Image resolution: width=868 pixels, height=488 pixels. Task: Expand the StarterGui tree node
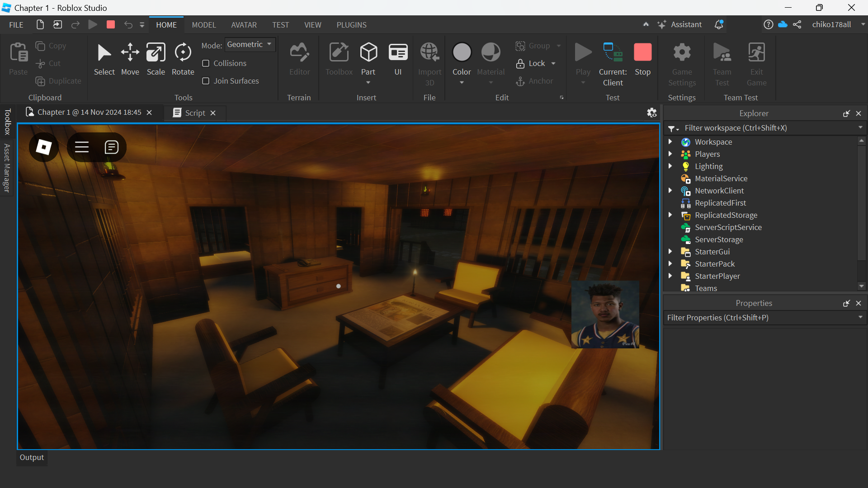tap(670, 252)
